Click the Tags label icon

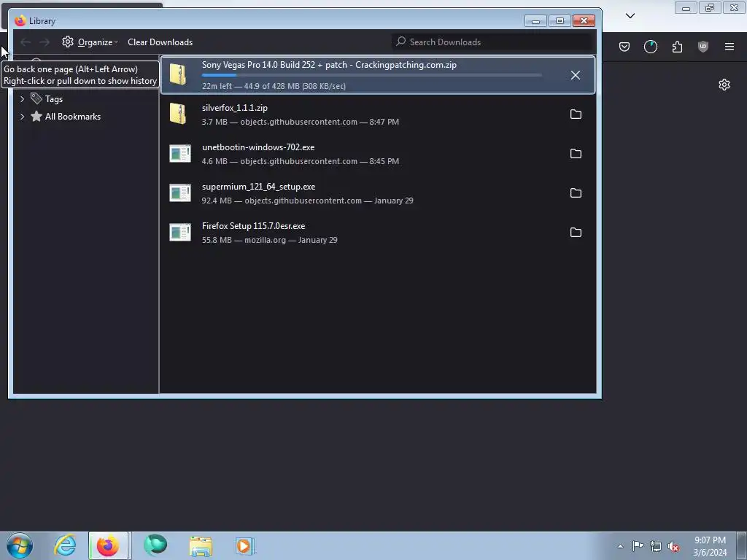pyautogui.click(x=36, y=98)
